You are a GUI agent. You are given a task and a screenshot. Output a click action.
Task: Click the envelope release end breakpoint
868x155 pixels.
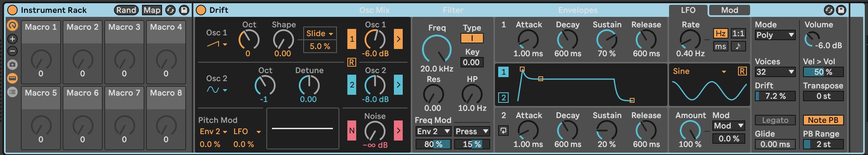point(632,100)
